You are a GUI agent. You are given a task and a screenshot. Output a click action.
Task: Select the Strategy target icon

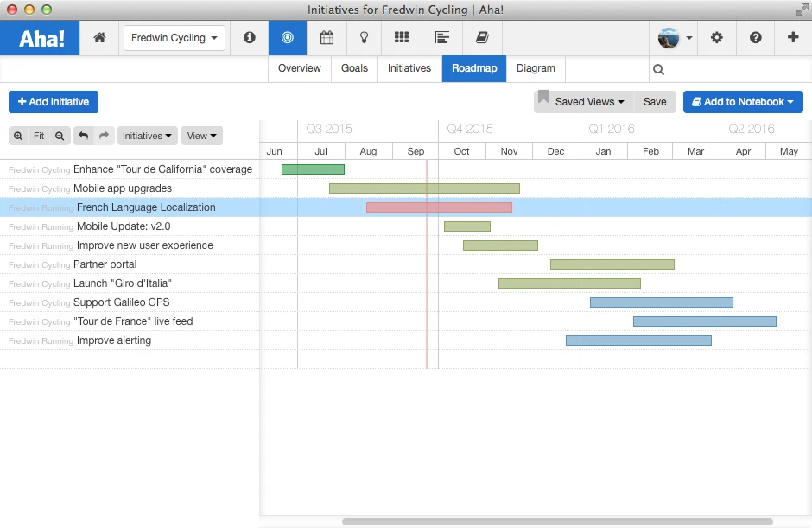point(288,38)
